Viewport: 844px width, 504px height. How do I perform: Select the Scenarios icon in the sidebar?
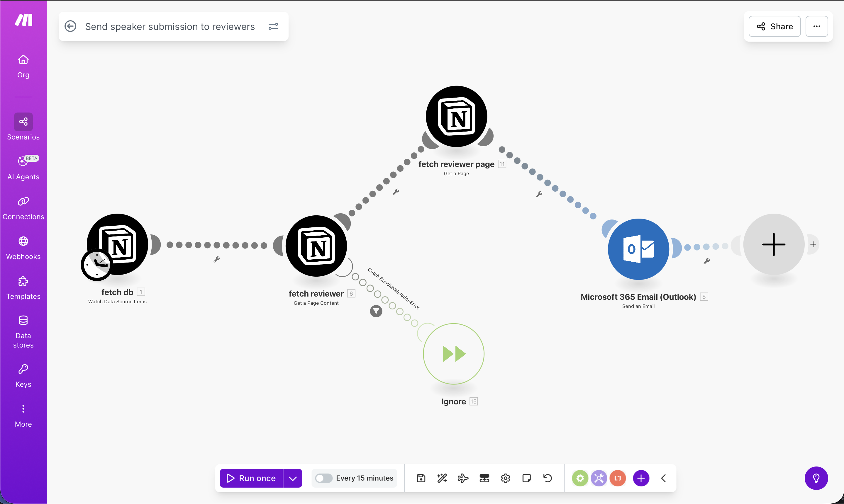[23, 122]
